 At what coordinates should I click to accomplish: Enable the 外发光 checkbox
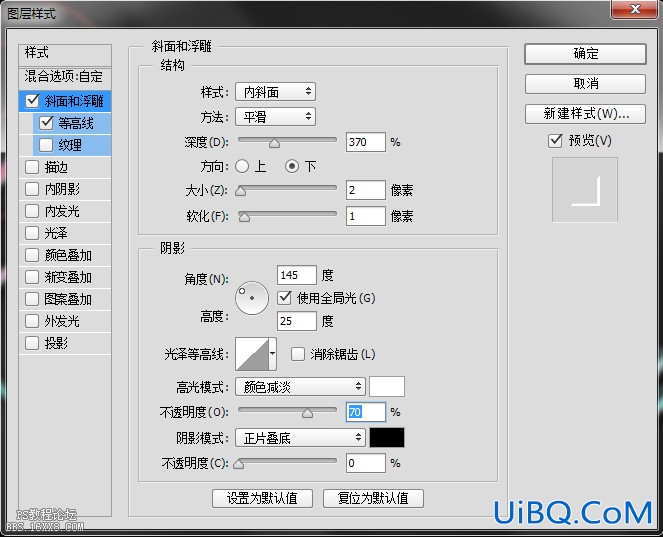pos(32,321)
